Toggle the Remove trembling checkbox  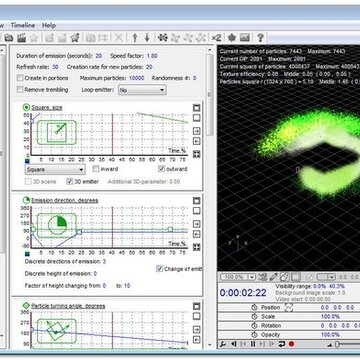coord(20,90)
